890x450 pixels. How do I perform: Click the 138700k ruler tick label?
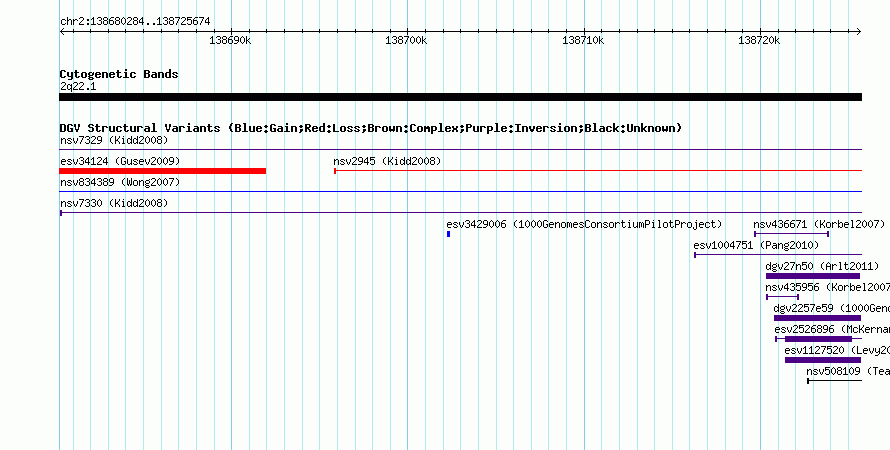point(406,41)
